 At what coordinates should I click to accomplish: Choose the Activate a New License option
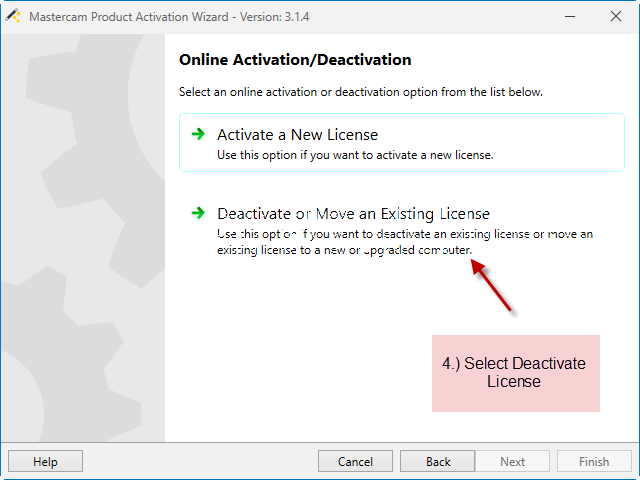402,142
